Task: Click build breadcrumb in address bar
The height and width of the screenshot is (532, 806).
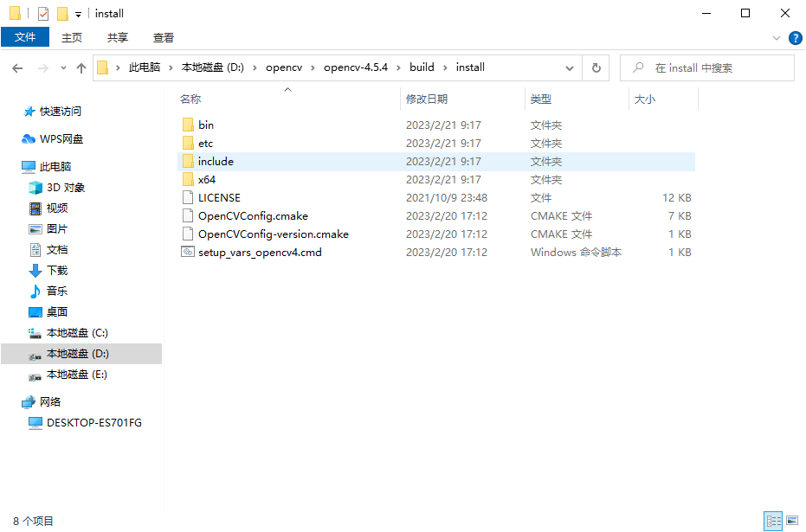Action: [x=422, y=67]
